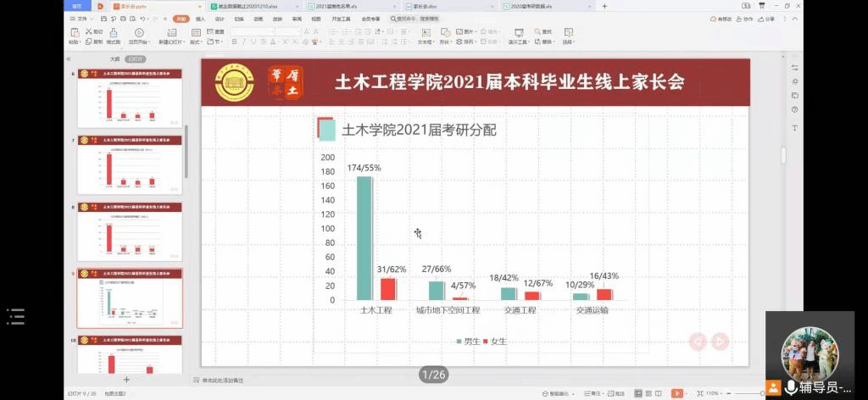The width and height of the screenshot is (868, 400).
Task: Click the Start ribbon tab button
Action: (x=181, y=18)
